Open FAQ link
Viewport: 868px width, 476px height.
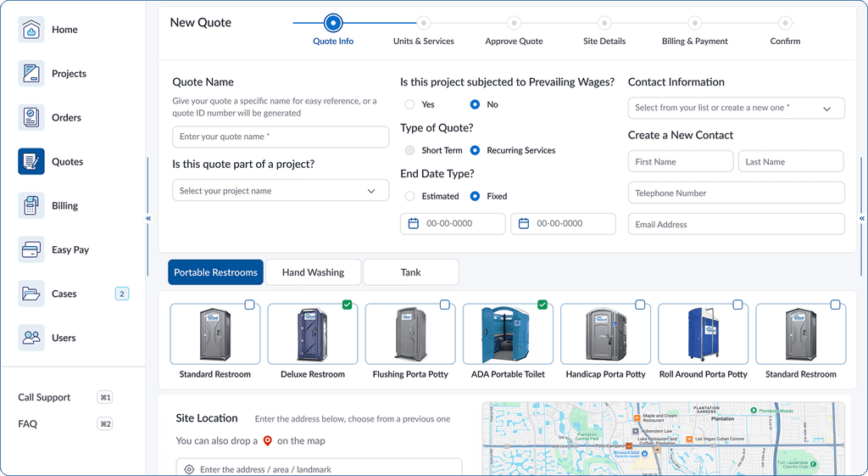(x=28, y=424)
